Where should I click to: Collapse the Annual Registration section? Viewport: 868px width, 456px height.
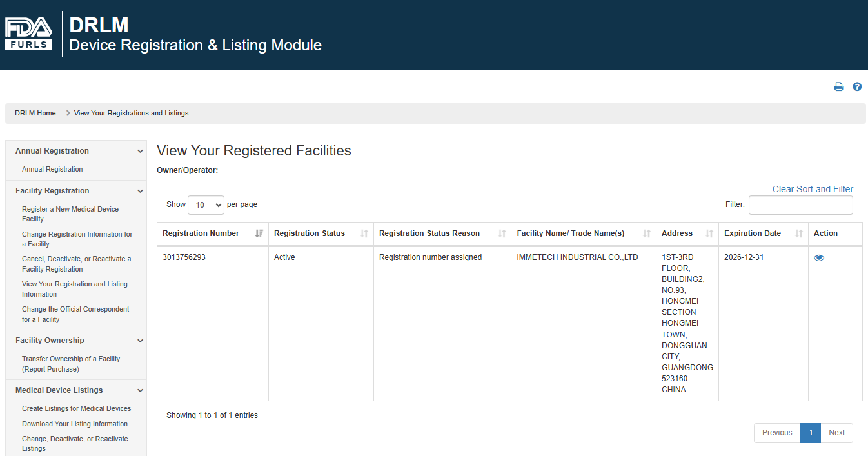pyautogui.click(x=141, y=151)
